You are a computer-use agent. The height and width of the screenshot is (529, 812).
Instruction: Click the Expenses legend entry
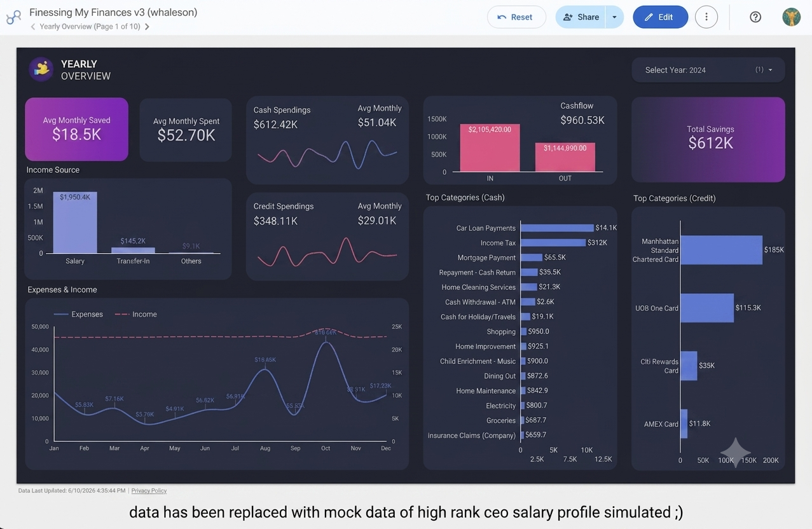point(79,314)
